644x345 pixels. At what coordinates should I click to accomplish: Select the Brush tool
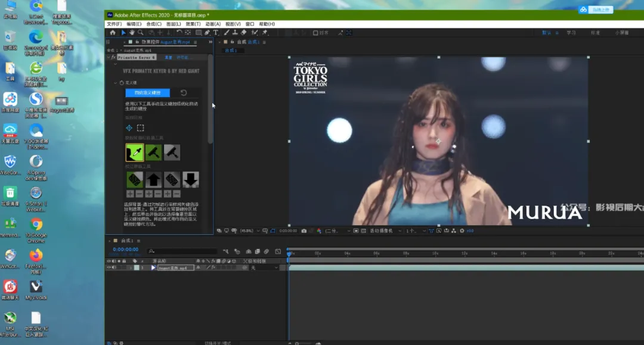coord(227,32)
